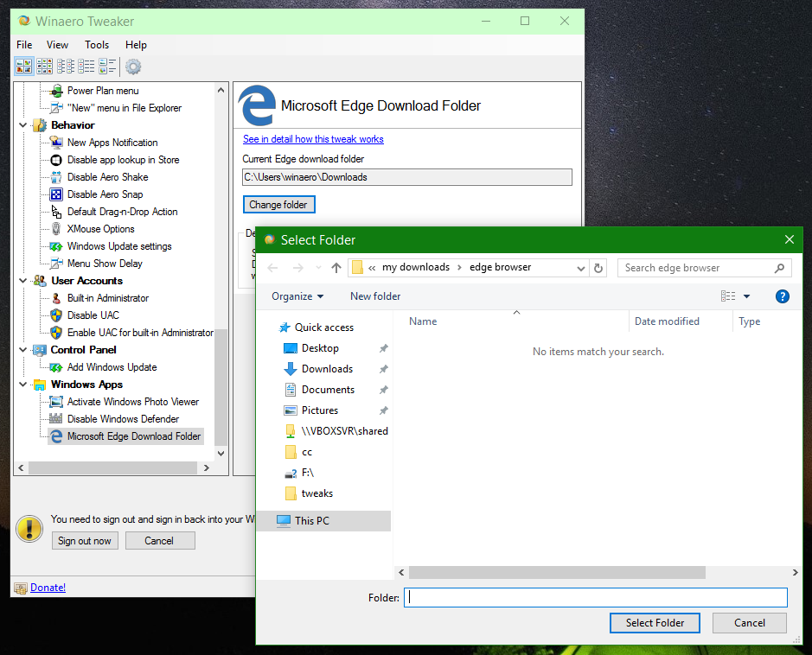The height and width of the screenshot is (655, 812).
Task: Open the Organize menu in Select Folder
Action: click(x=298, y=296)
